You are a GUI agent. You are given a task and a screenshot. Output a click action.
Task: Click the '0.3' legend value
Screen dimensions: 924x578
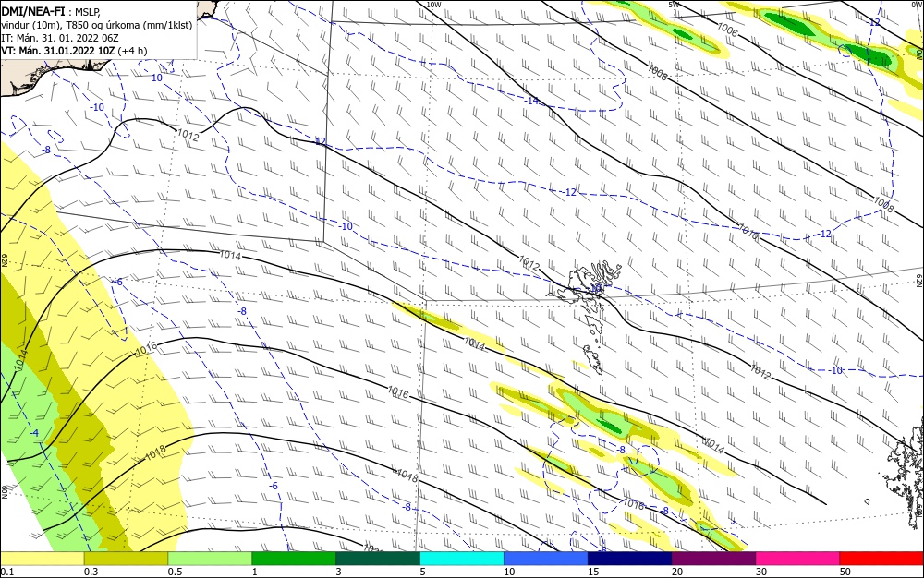91,572
